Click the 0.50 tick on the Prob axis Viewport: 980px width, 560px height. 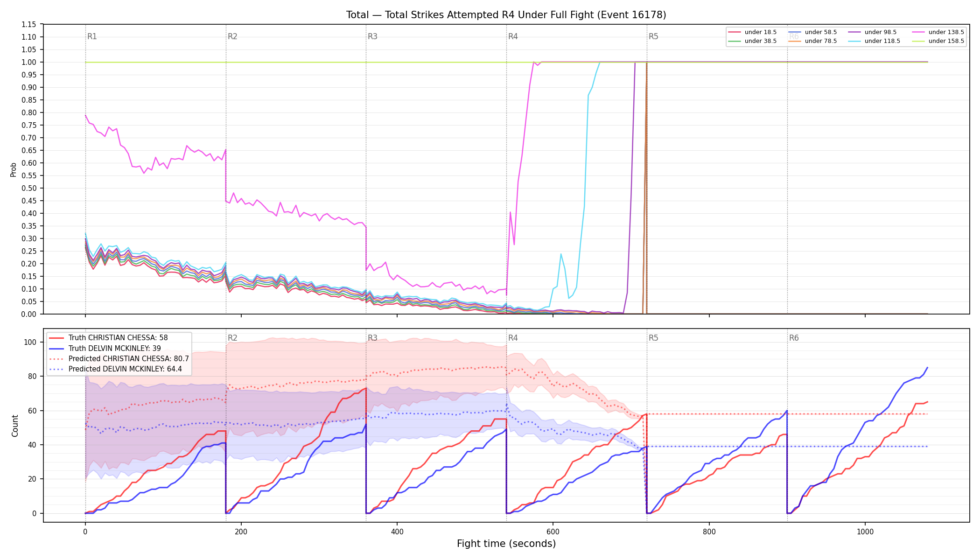pyautogui.click(x=29, y=188)
